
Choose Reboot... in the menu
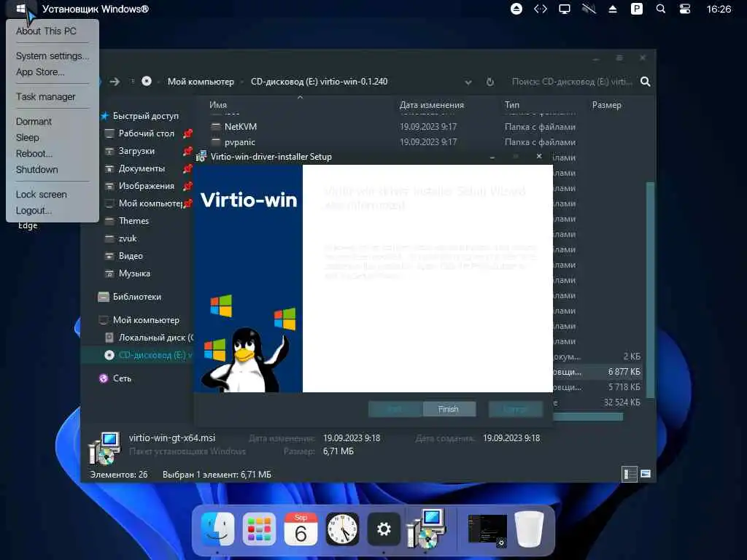click(x=34, y=153)
